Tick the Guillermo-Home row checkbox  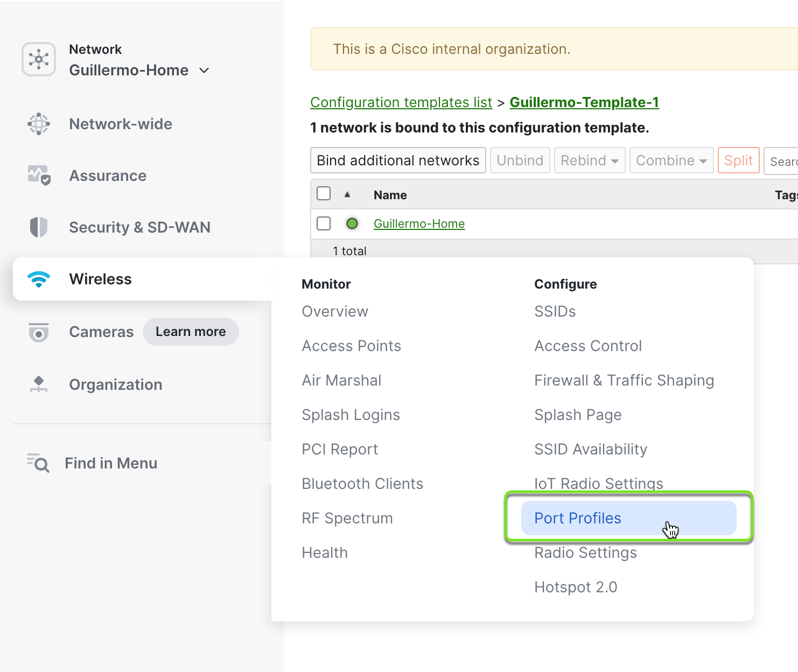point(324,223)
